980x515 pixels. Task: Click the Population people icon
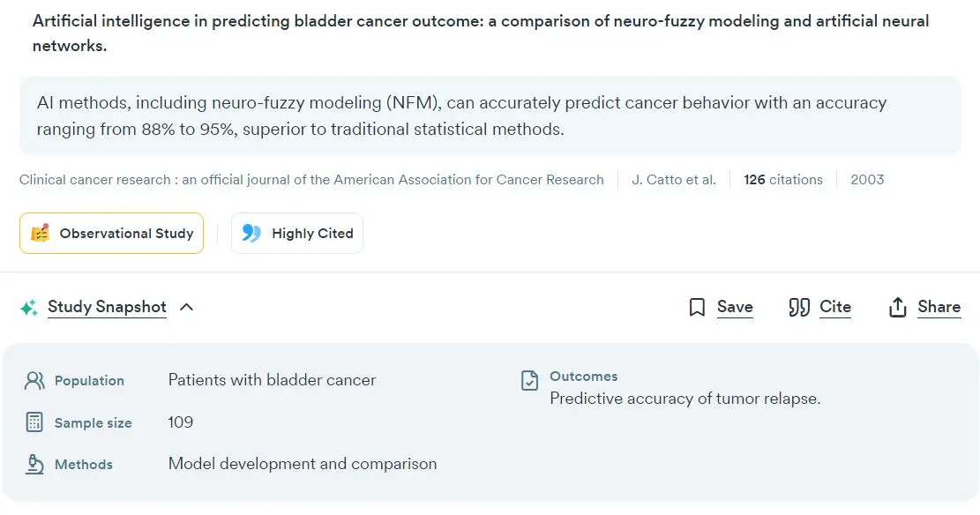pyautogui.click(x=34, y=381)
